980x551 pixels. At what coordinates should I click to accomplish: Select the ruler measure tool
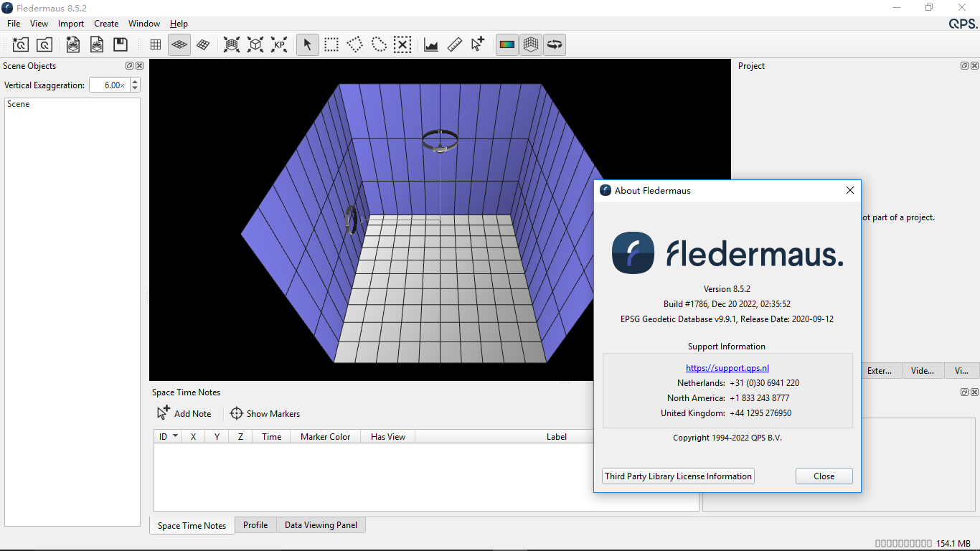point(455,44)
